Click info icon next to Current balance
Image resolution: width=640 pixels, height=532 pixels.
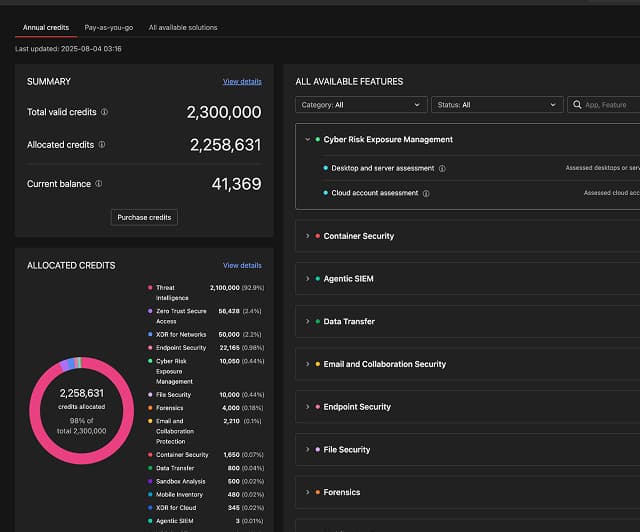point(98,184)
